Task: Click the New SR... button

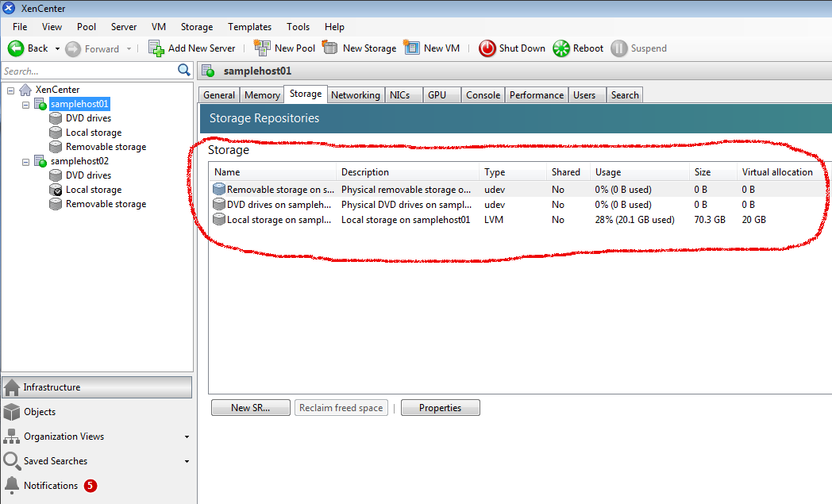Action: click(250, 408)
